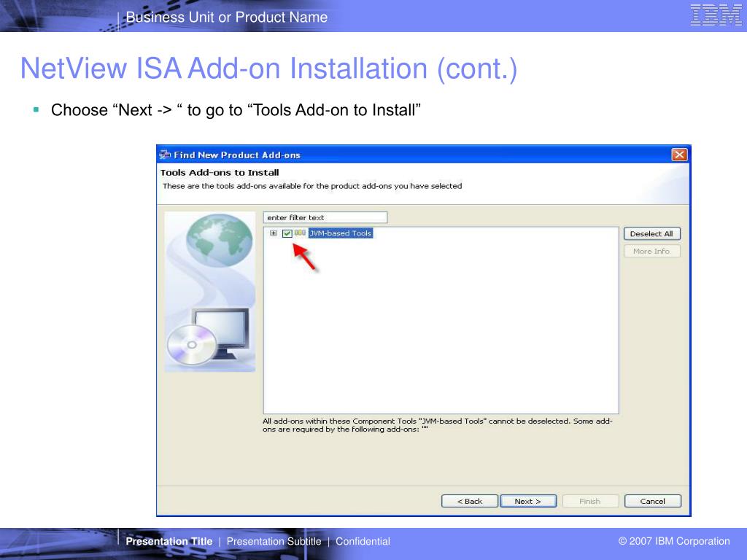Click the globe and computer wizard image
Screen dimensions: 747x560
[x=210, y=292]
